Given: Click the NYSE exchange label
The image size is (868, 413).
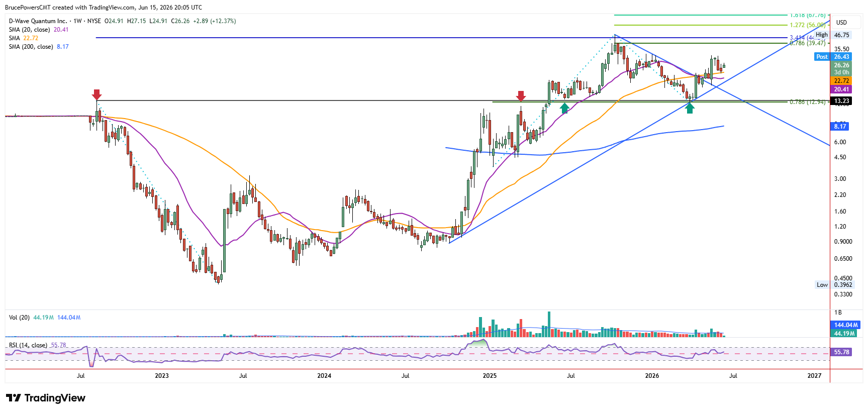Looking at the screenshot, I should point(94,21).
